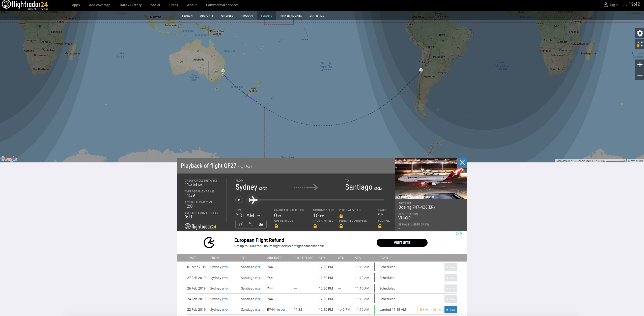
Task: Open Data / History menu
Action: point(131,5)
